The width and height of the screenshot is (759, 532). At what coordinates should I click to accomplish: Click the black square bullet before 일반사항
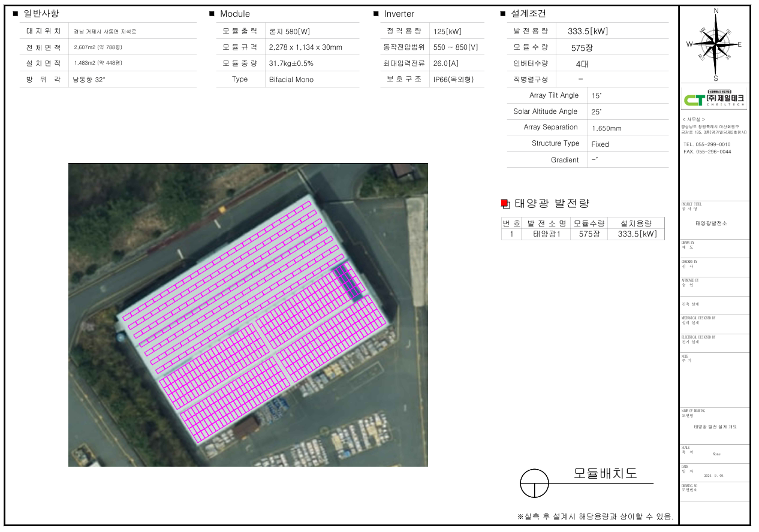(15, 14)
